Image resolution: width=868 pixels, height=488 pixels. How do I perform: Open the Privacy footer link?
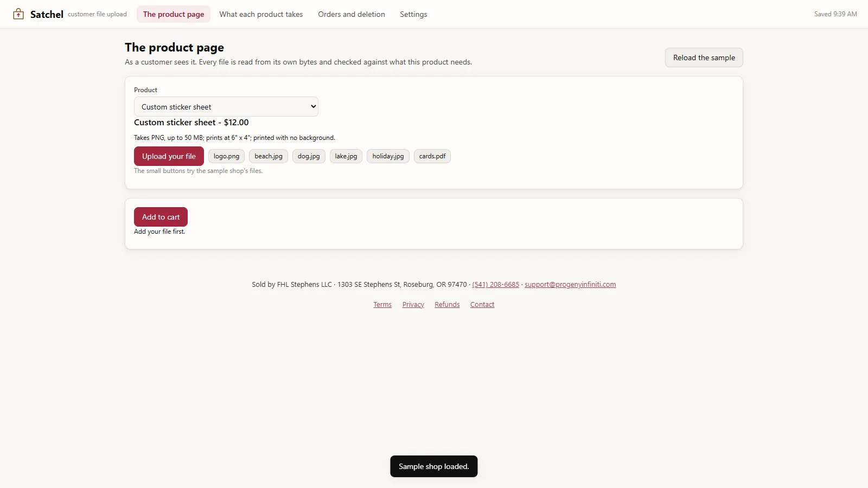point(413,305)
